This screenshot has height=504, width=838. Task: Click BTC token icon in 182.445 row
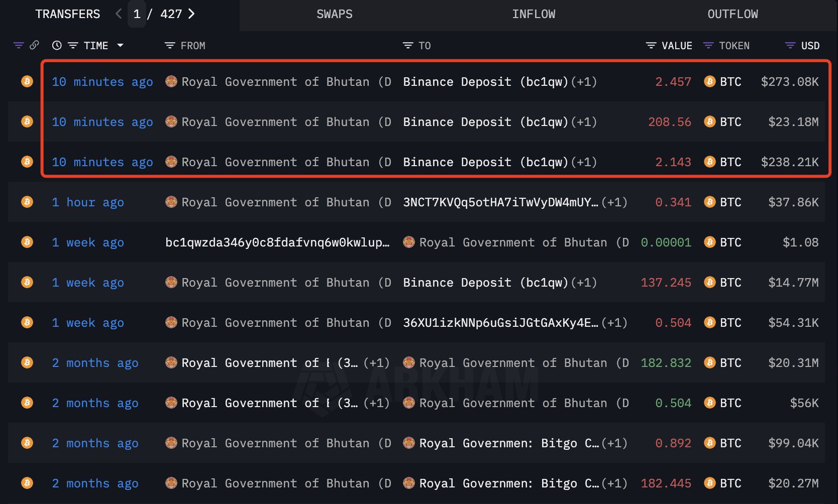(x=710, y=483)
